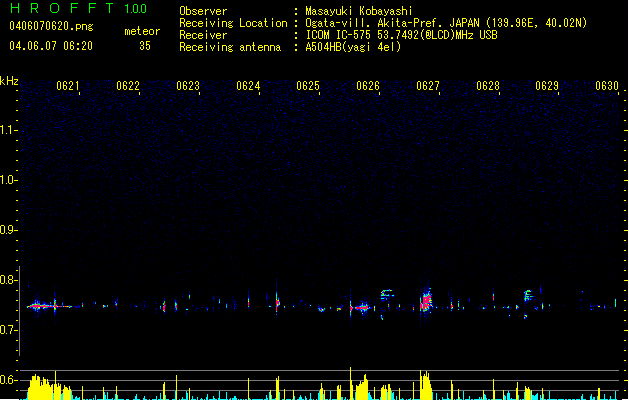Image resolution: width=629 pixels, height=400 pixels.
Task: Click the Observer field label
Action: coord(203,11)
